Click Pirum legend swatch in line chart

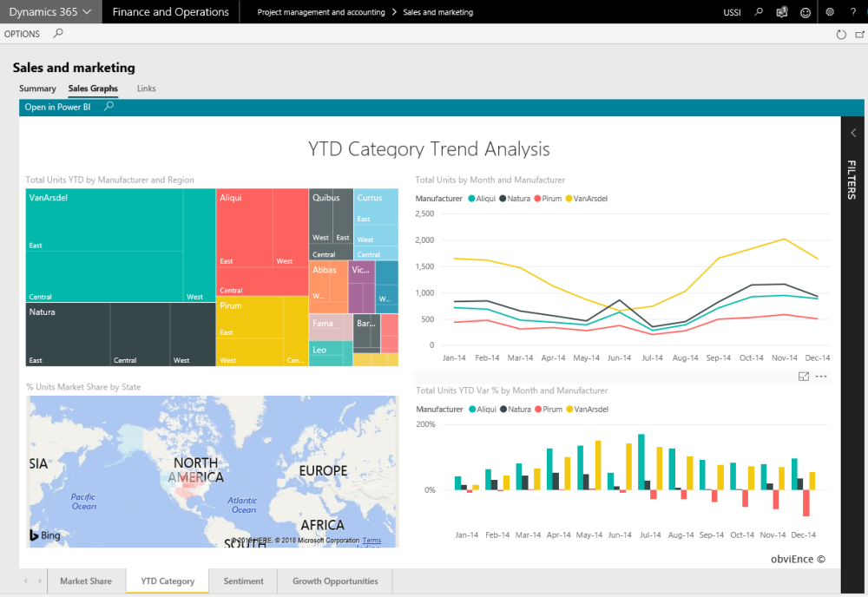tap(537, 199)
